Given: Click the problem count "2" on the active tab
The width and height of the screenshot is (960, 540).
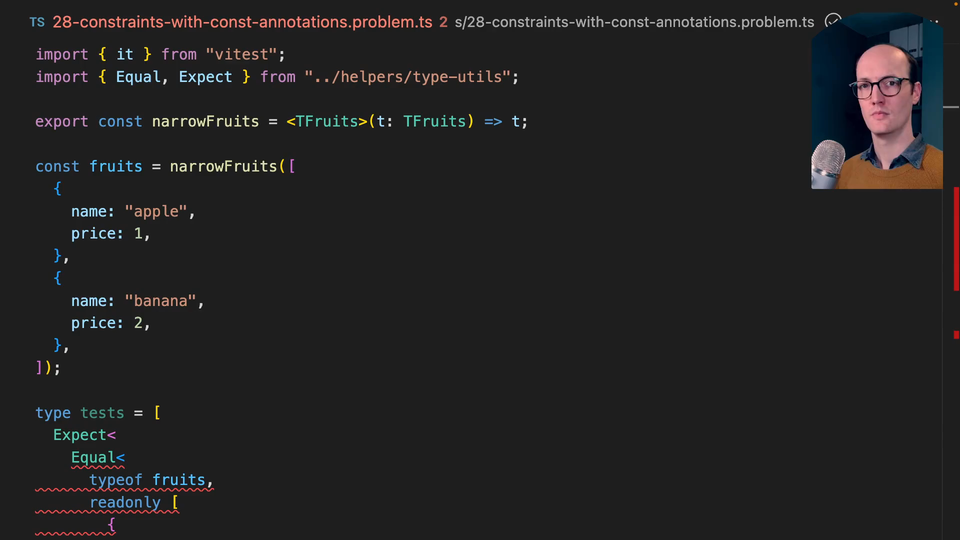Looking at the screenshot, I should [x=443, y=22].
